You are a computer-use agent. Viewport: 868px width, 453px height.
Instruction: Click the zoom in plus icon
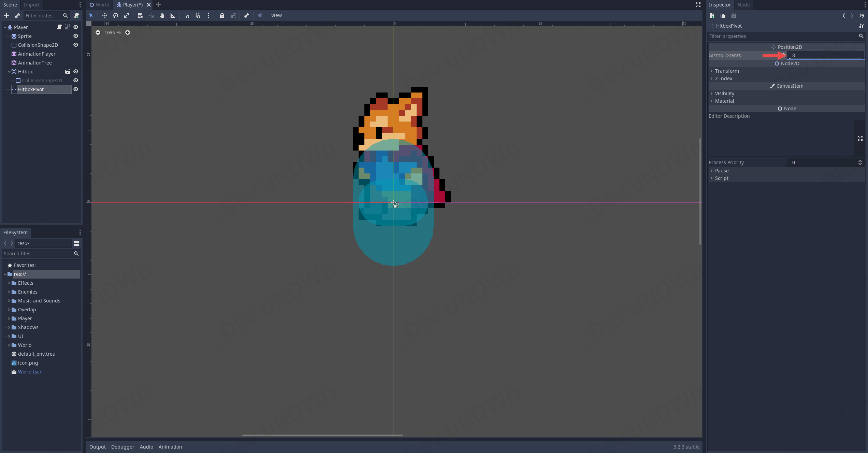[x=128, y=32]
